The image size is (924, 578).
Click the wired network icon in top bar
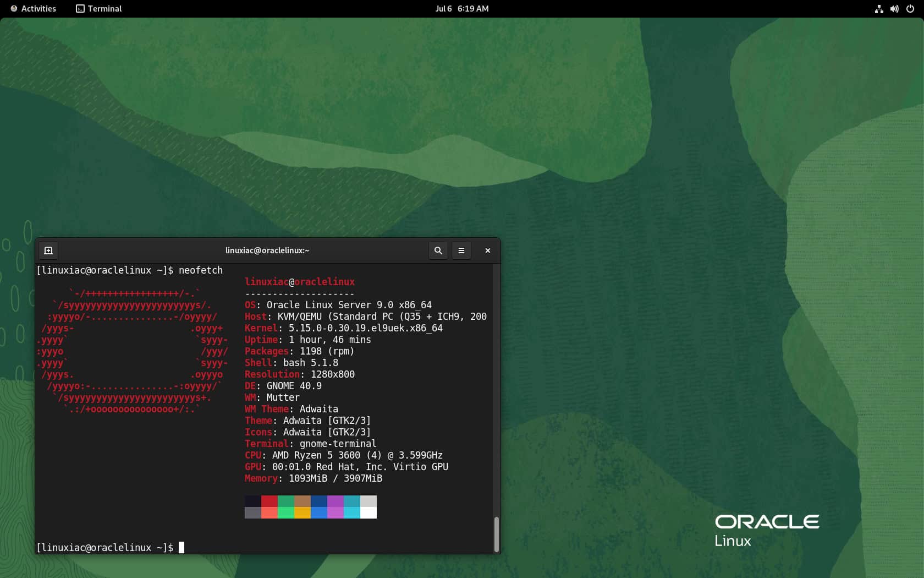pyautogui.click(x=878, y=9)
